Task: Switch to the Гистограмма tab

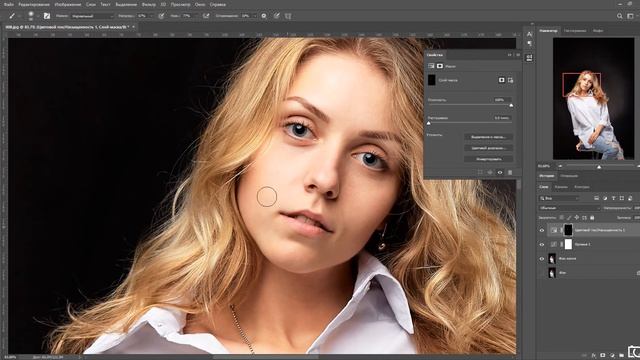Action: (575, 31)
